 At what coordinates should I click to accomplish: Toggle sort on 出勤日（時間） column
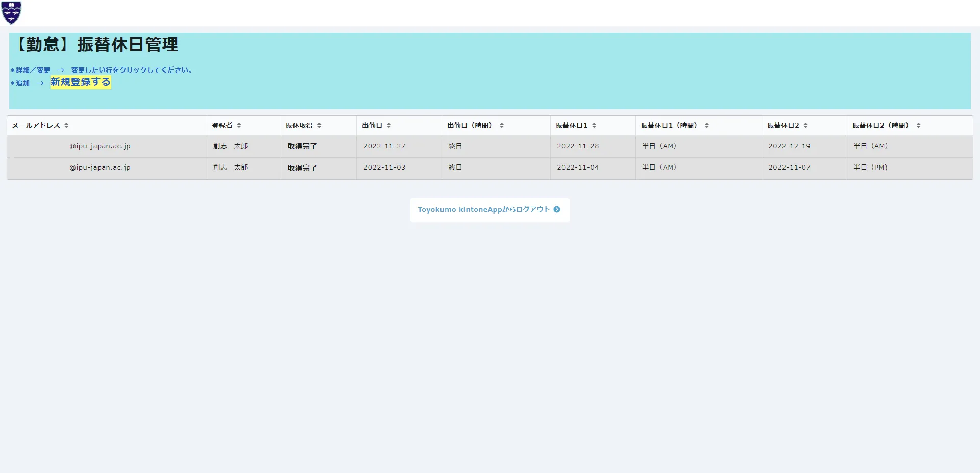pyautogui.click(x=502, y=126)
